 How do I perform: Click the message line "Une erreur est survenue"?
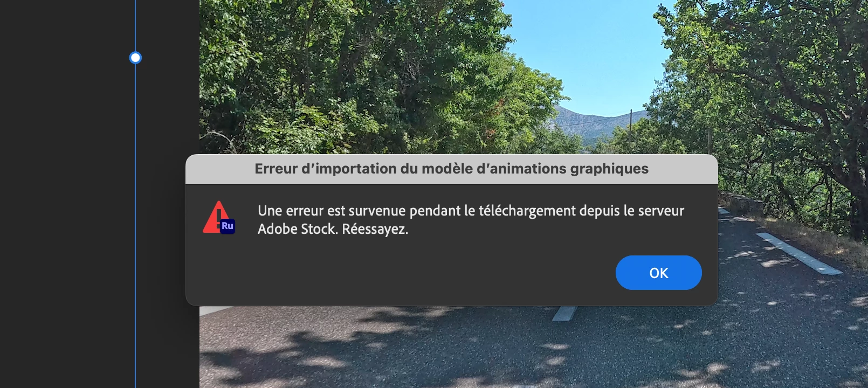471,211
